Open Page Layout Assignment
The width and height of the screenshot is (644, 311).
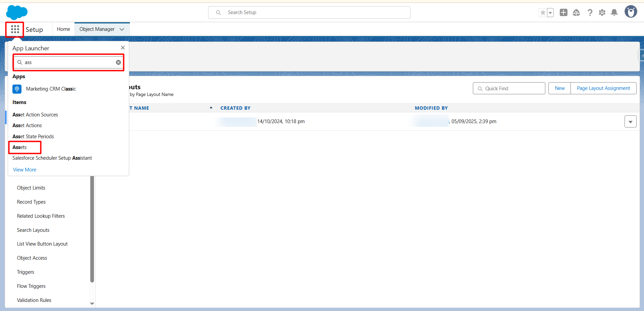[603, 88]
